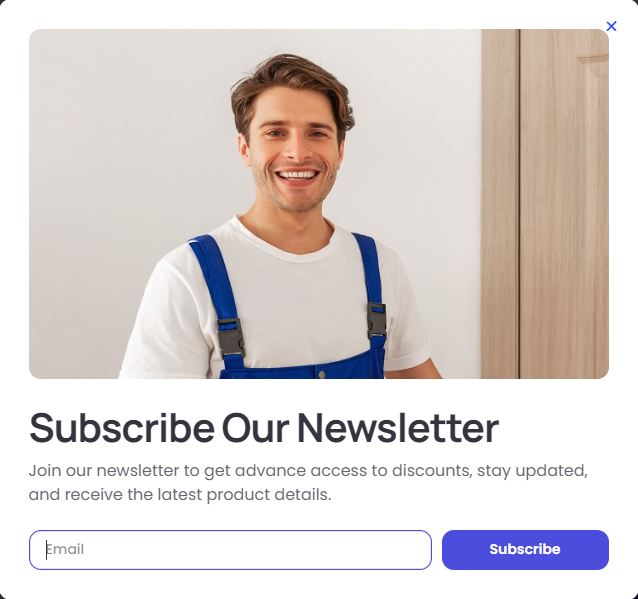Select the Subscribe Our Newsletter heading

click(x=264, y=428)
